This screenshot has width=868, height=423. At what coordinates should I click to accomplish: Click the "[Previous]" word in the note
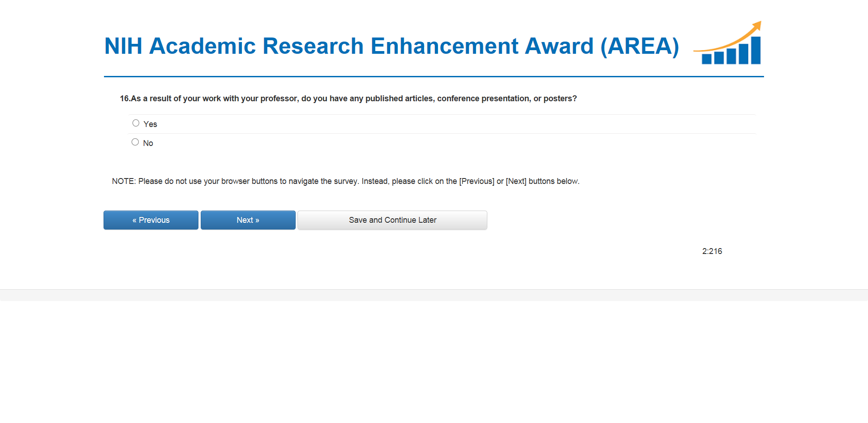[x=476, y=181]
